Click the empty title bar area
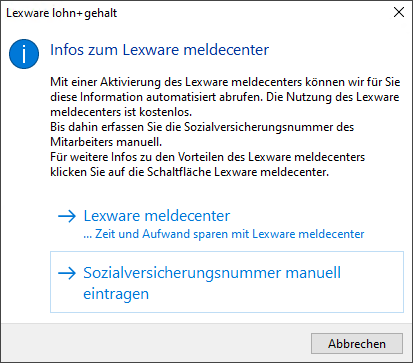This screenshot has width=413, height=363. [x=253, y=13]
